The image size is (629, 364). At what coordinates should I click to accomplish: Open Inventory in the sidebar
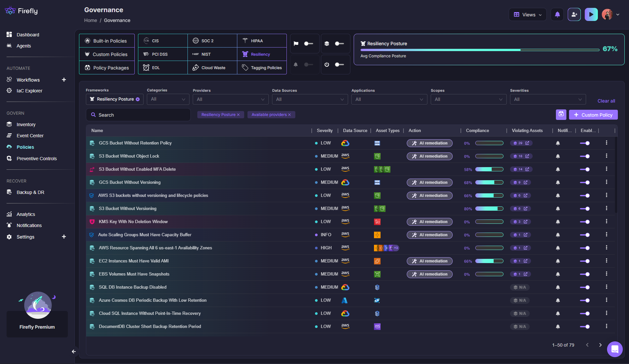26,125
